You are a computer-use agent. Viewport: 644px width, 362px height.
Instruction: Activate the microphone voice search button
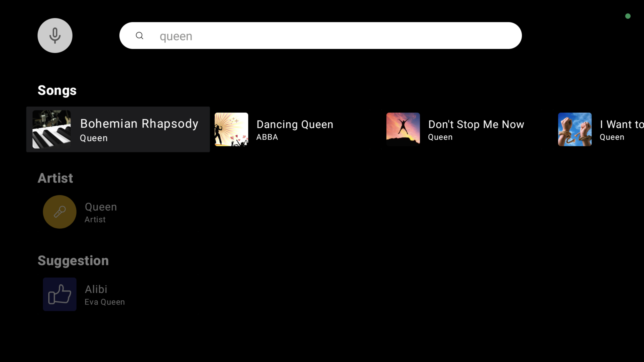[x=55, y=36]
